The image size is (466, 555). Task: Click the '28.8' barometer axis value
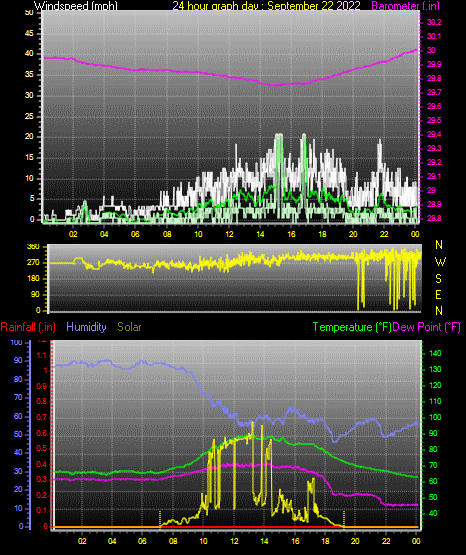point(435,218)
